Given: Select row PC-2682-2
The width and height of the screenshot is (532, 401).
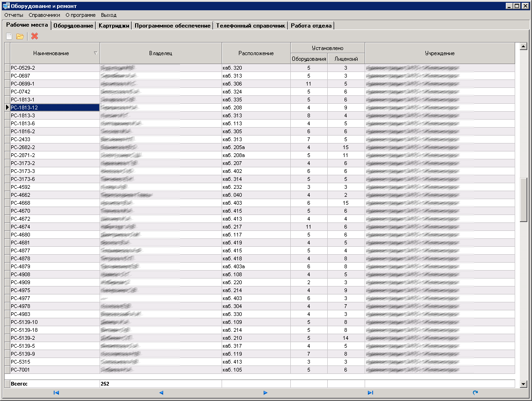Looking at the screenshot, I should coord(260,147).
